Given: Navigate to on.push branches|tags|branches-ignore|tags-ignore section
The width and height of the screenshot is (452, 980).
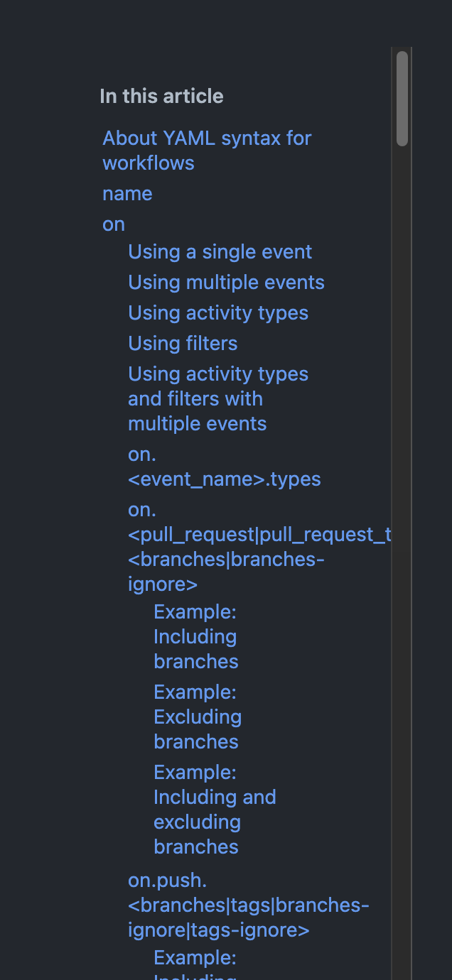Looking at the screenshot, I should pyautogui.click(x=247, y=905).
